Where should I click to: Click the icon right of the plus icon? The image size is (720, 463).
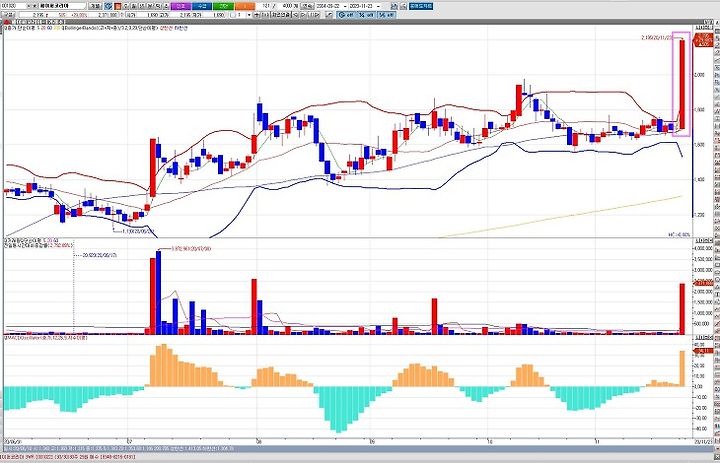[264, 15]
